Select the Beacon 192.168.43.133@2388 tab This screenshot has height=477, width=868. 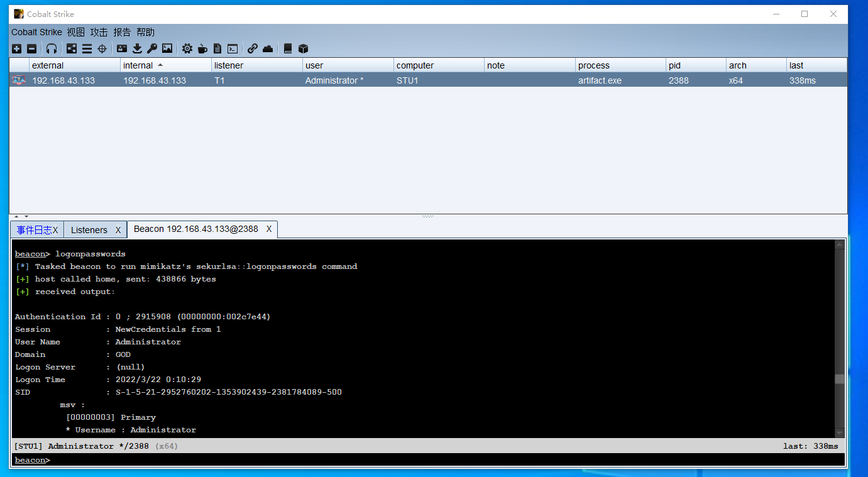point(196,229)
